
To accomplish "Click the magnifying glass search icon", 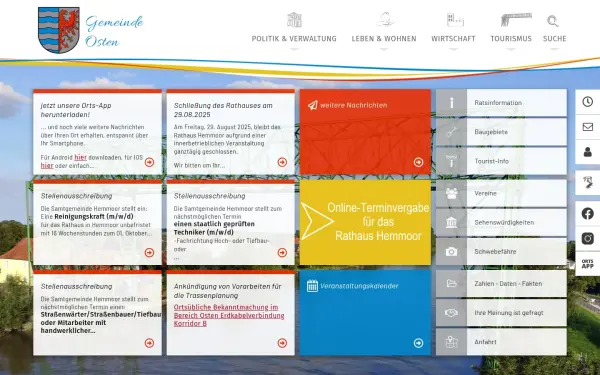I will coord(553,21).
